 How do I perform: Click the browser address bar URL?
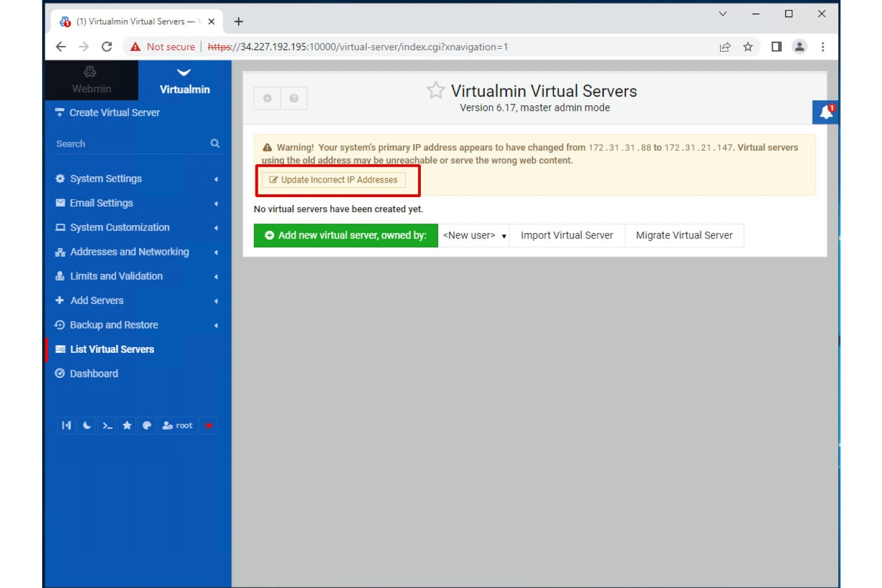coord(358,47)
